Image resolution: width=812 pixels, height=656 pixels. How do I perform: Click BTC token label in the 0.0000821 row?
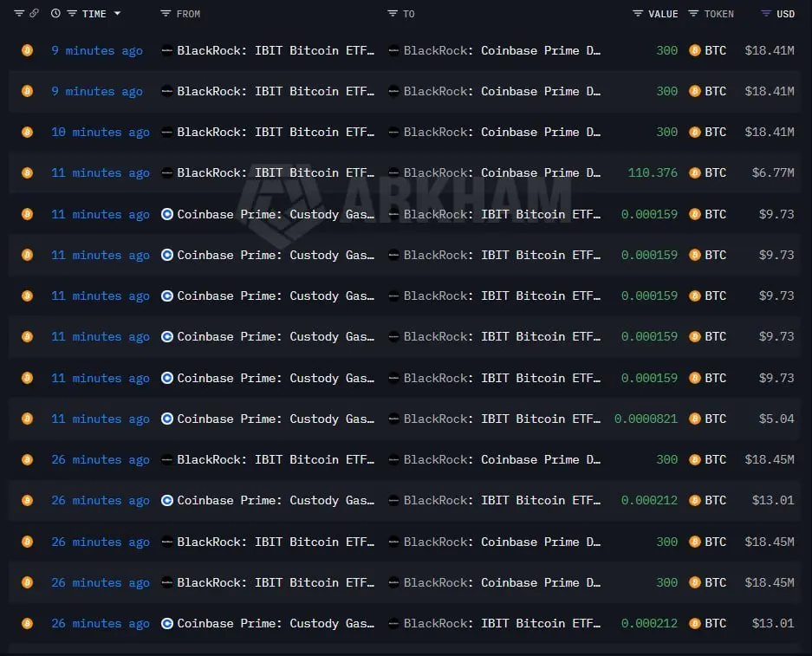(x=716, y=419)
